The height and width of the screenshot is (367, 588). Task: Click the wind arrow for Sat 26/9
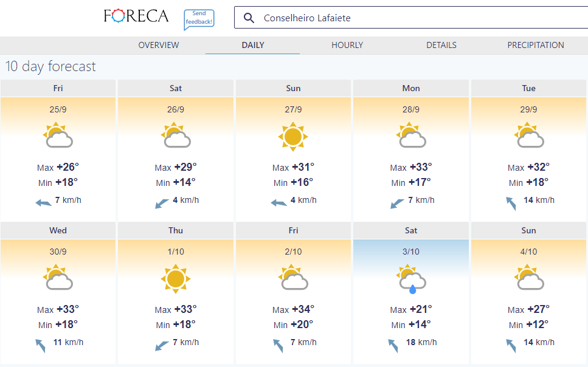(x=162, y=203)
